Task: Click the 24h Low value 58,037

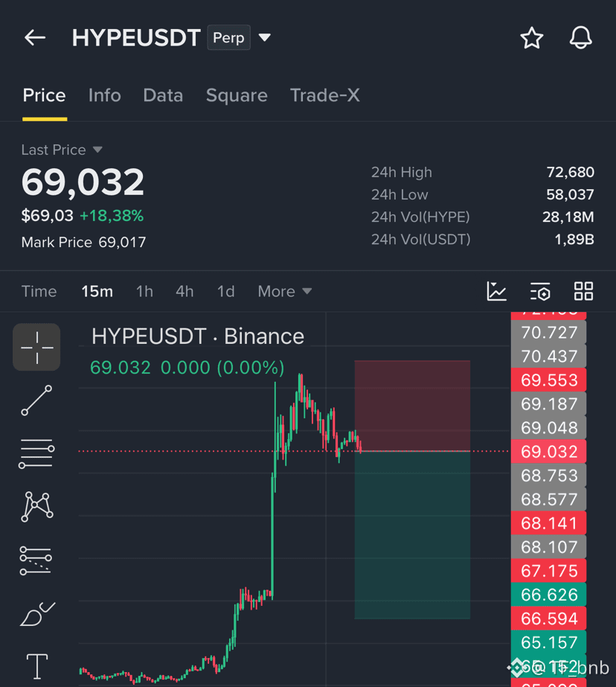Action: coord(570,194)
